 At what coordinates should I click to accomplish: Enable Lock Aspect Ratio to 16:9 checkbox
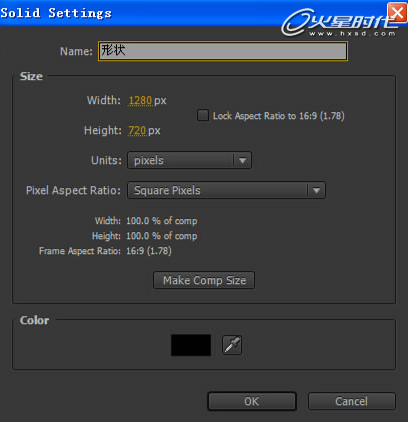pyautogui.click(x=203, y=115)
